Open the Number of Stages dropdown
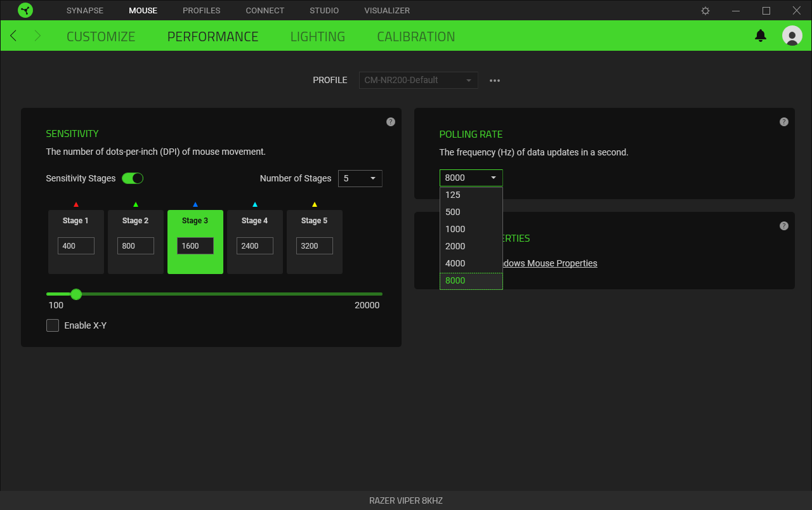 click(x=360, y=178)
